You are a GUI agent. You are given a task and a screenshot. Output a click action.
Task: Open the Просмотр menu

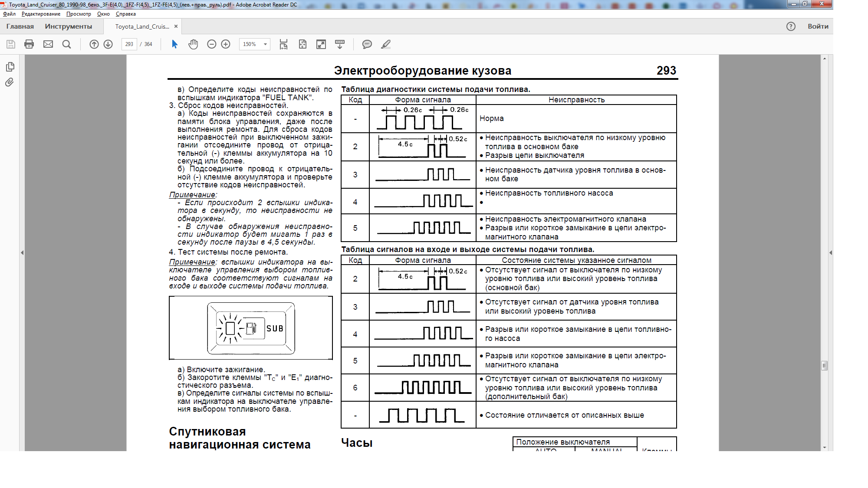coord(79,14)
